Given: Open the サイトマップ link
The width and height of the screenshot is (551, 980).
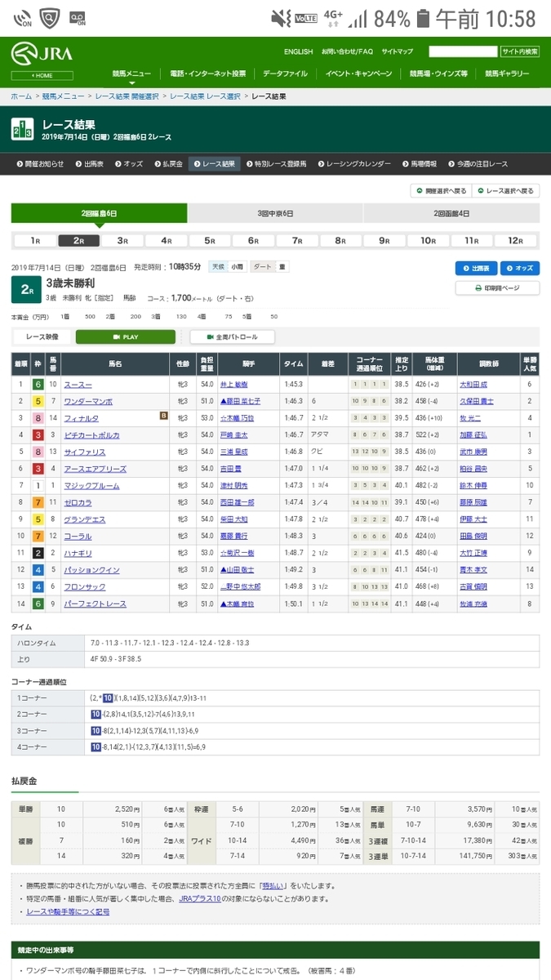Looking at the screenshot, I should point(398,51).
